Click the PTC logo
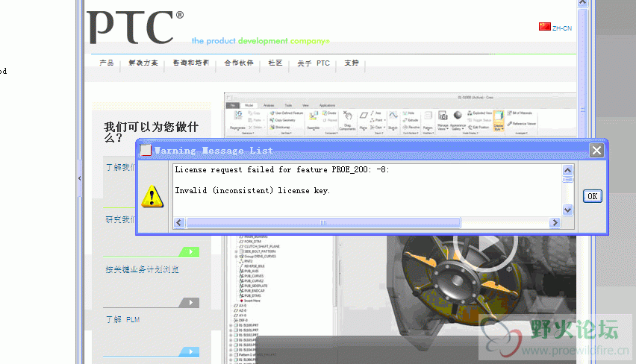 [x=135, y=27]
